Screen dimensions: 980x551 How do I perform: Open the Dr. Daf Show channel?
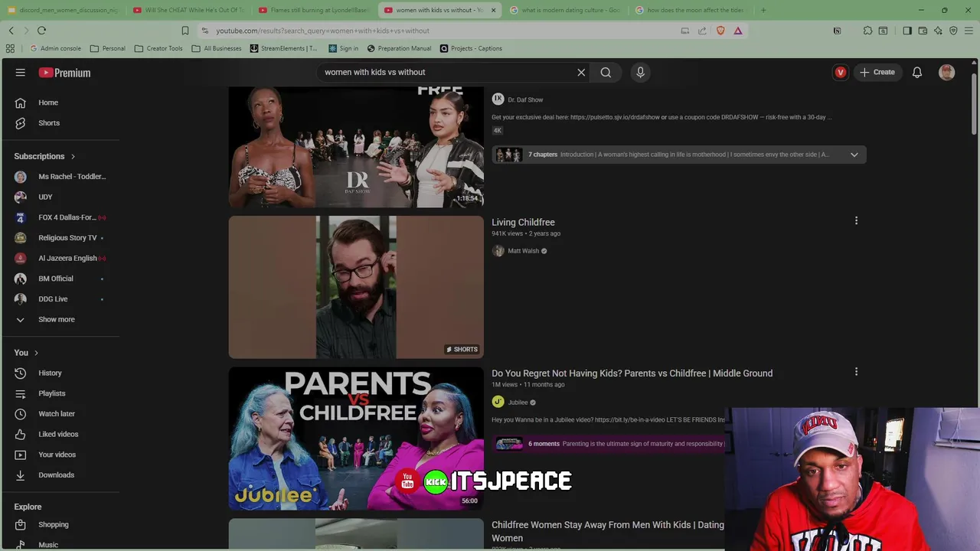(x=525, y=99)
